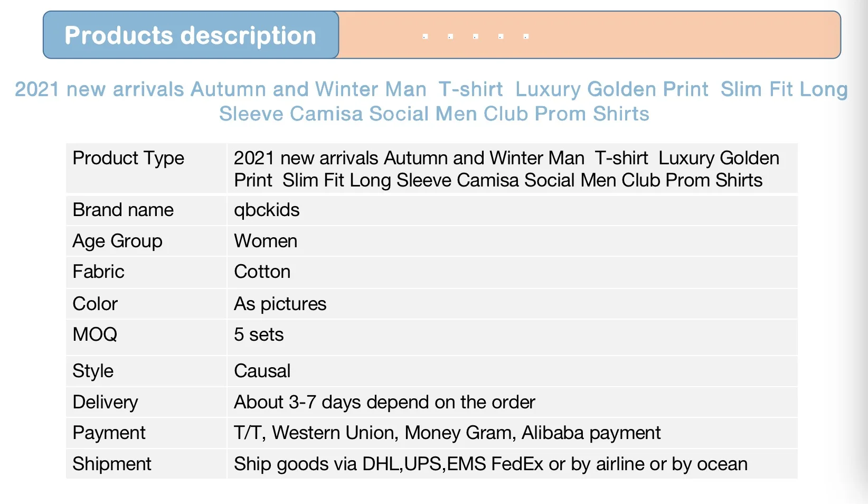Click the qbckids brand value
Screen dimensions: 868x504
coord(267,210)
